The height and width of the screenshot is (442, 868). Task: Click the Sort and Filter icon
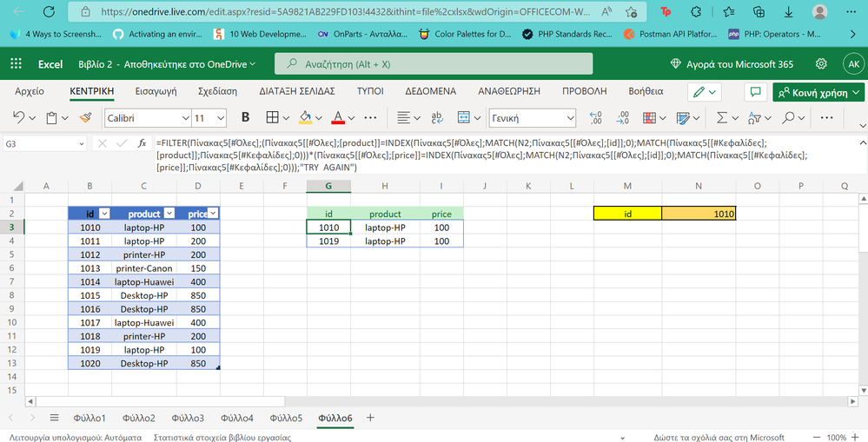pyautogui.click(x=754, y=117)
